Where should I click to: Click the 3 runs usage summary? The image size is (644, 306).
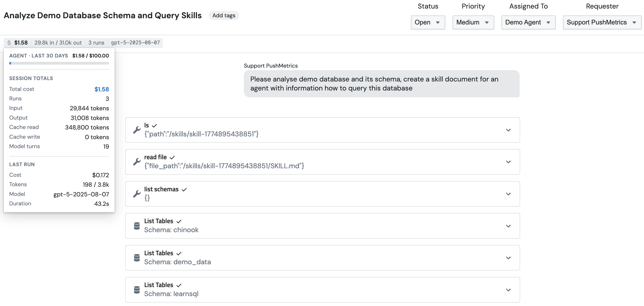pos(96,43)
